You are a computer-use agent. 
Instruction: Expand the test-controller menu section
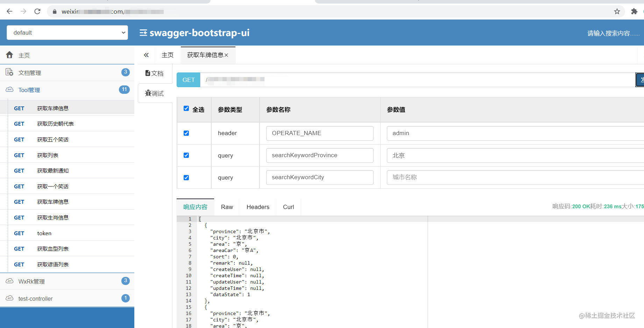[67, 299]
